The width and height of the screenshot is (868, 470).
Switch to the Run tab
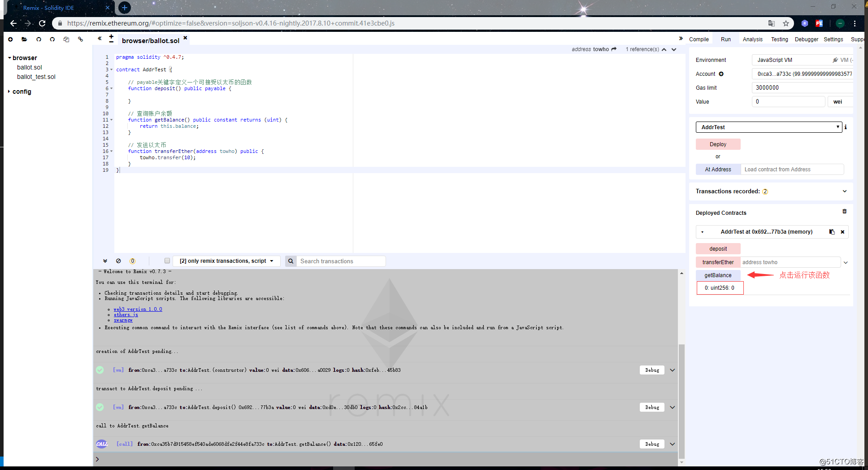tap(726, 39)
